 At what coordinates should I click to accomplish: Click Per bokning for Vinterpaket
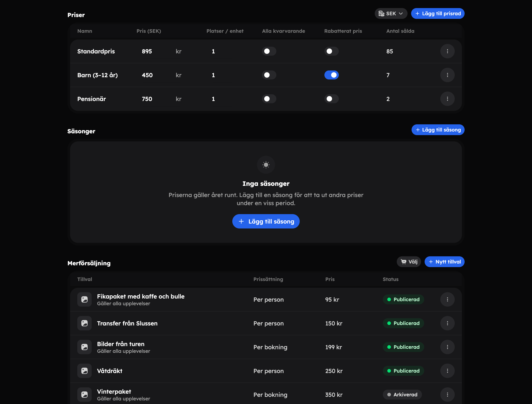[270, 395]
